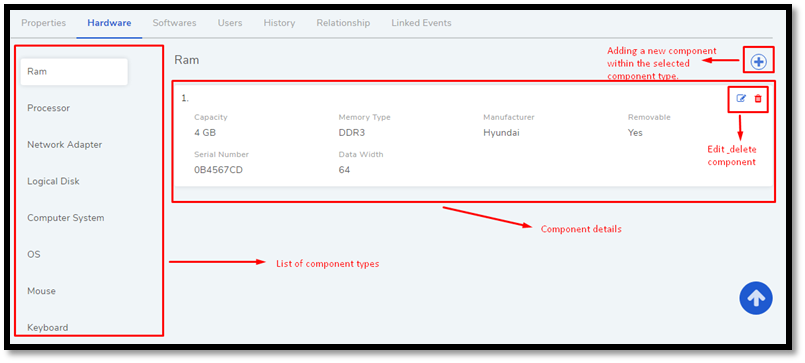Click the Data Width field label
Image resolution: width=805 pixels, height=363 pixels.
point(361,154)
